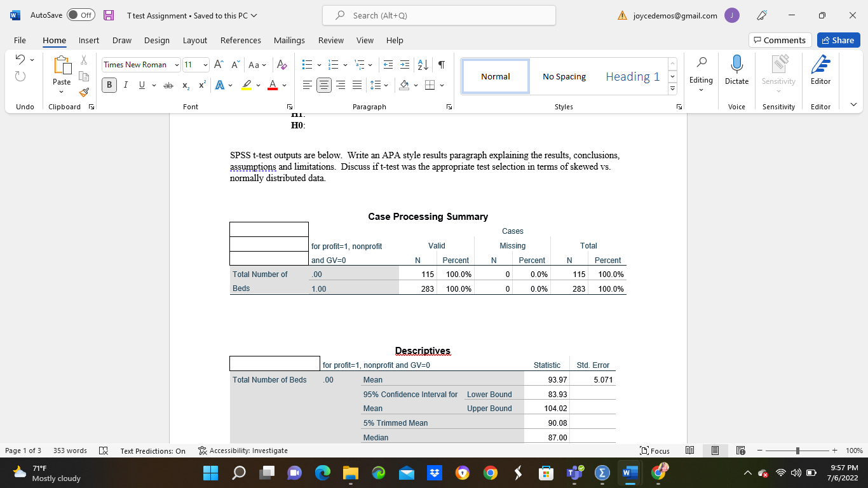Apply the Heading 1 style
This screenshot has height=488, width=868.
pyautogui.click(x=632, y=76)
